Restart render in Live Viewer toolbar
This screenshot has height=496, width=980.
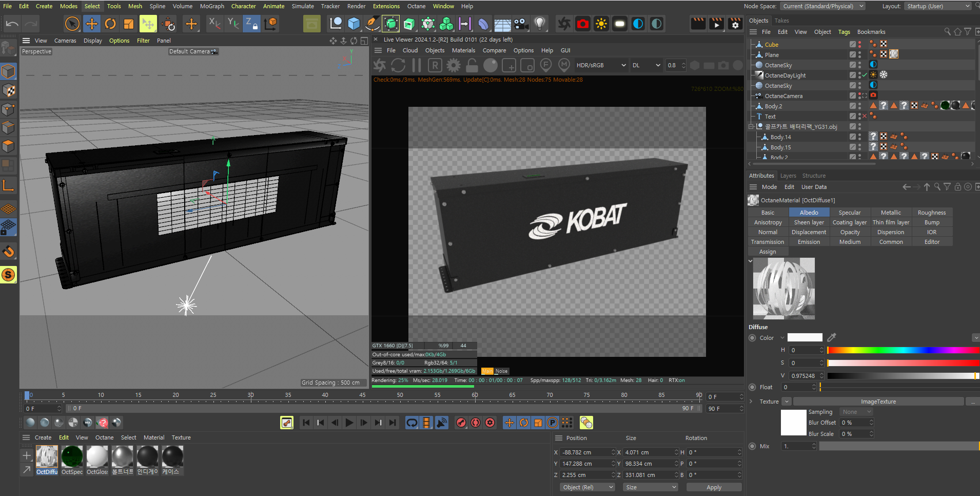tap(398, 65)
